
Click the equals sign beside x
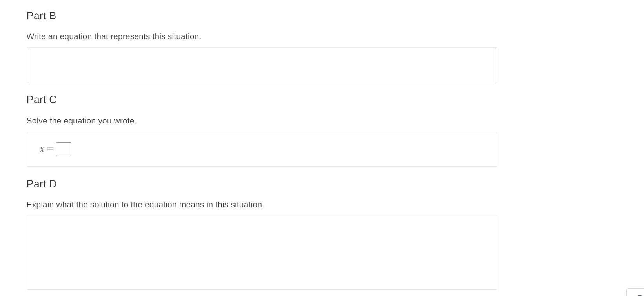click(x=50, y=149)
